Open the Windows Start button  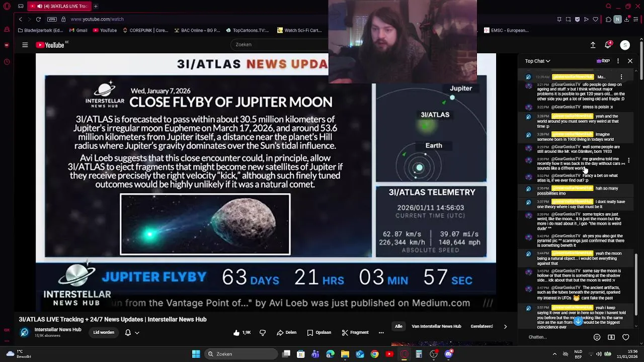click(x=196, y=354)
